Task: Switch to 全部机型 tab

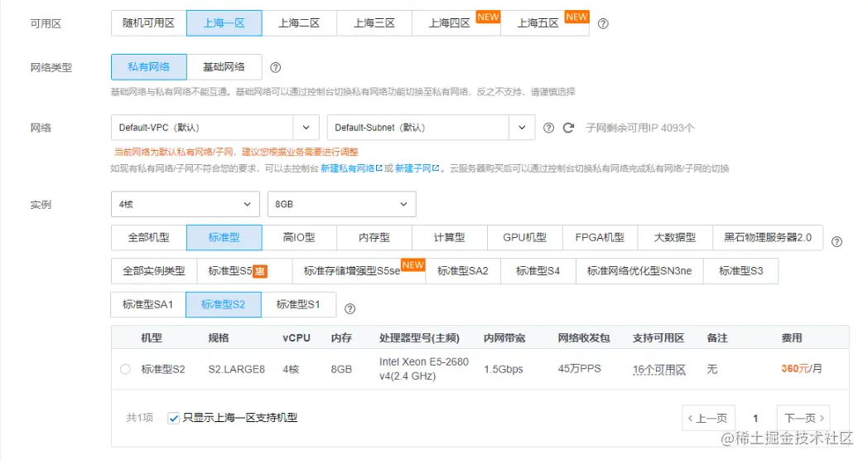Action: tap(149, 237)
